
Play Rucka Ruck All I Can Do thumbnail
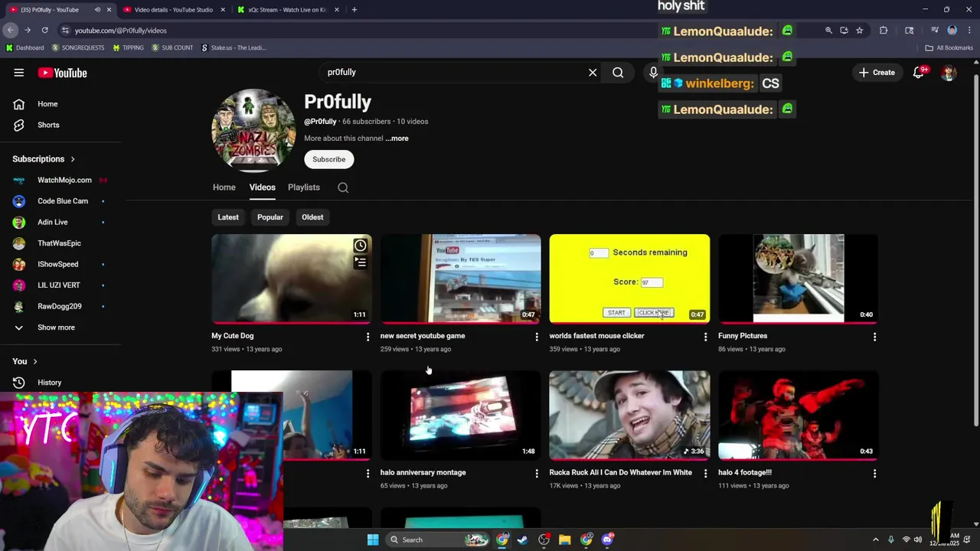click(x=629, y=416)
